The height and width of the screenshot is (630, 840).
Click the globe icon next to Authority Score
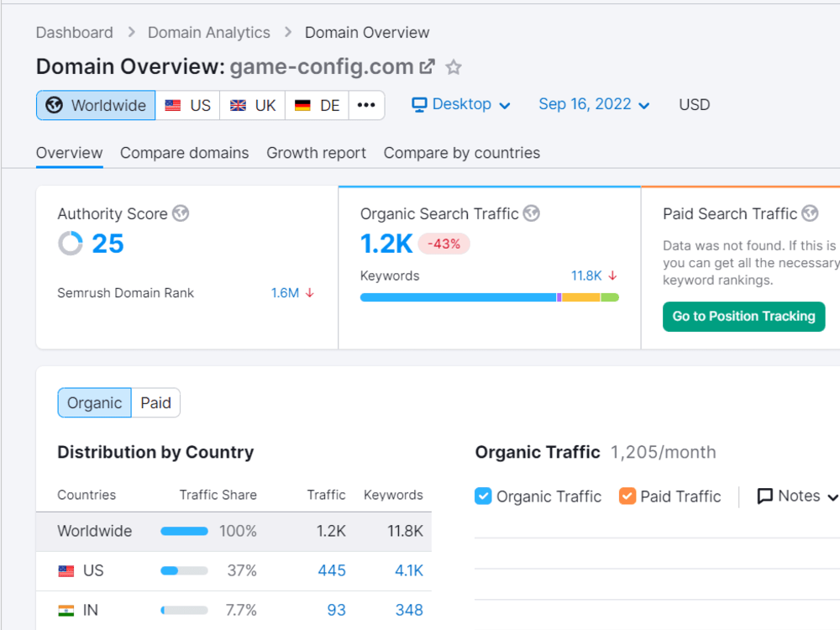click(x=181, y=213)
